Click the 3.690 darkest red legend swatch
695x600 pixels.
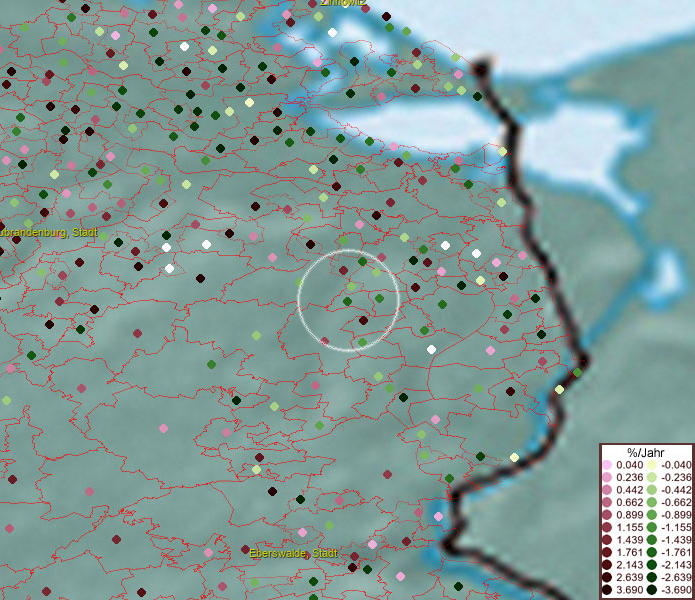(x=608, y=590)
